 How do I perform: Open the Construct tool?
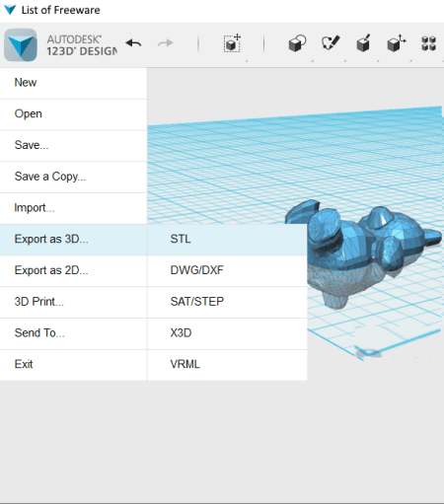(363, 43)
